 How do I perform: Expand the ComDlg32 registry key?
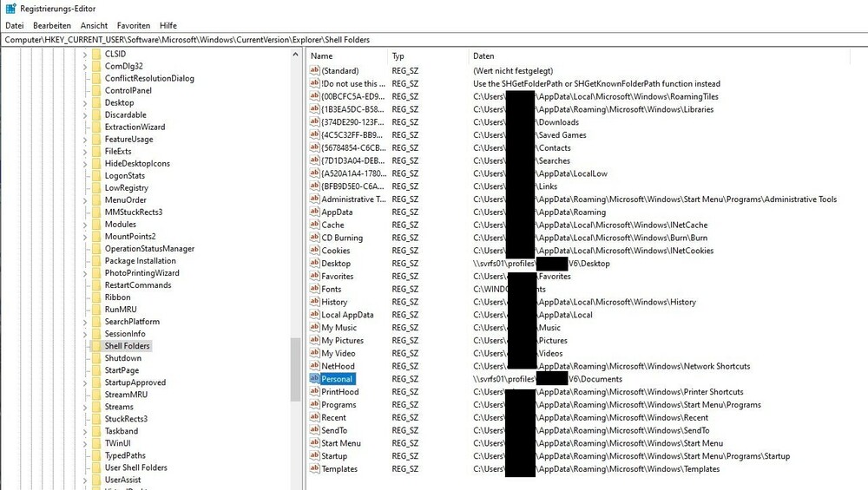click(x=85, y=66)
